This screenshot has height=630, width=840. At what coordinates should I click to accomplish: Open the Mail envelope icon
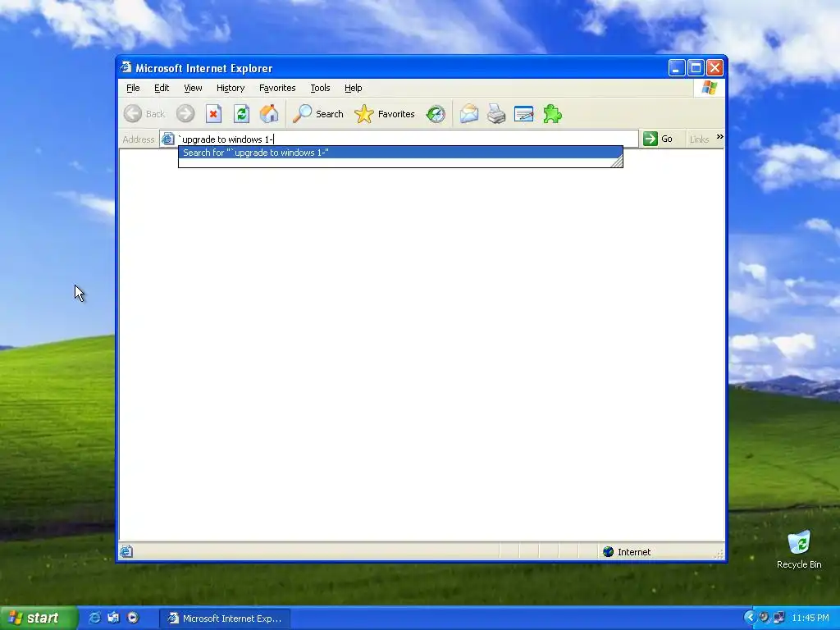pyautogui.click(x=468, y=113)
